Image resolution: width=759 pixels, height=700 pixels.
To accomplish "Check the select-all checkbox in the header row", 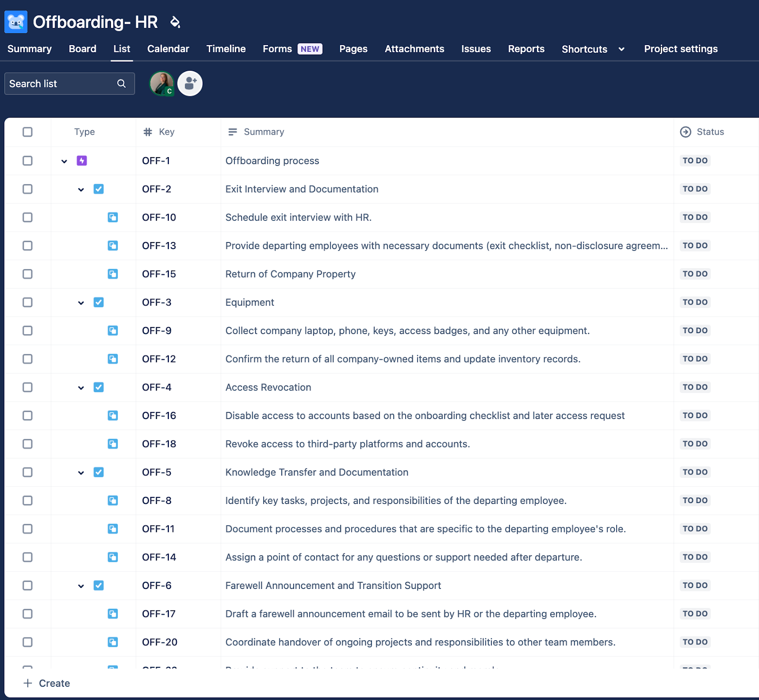I will pyautogui.click(x=28, y=132).
